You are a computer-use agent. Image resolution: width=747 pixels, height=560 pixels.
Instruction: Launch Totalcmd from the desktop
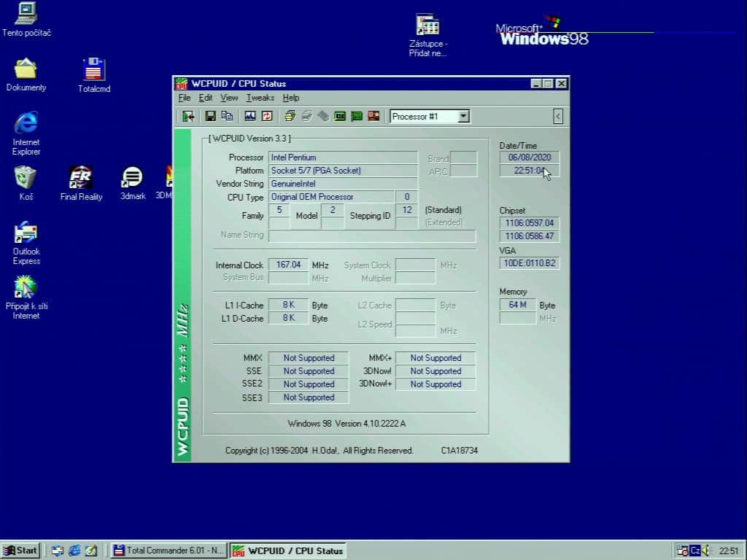coord(94,75)
